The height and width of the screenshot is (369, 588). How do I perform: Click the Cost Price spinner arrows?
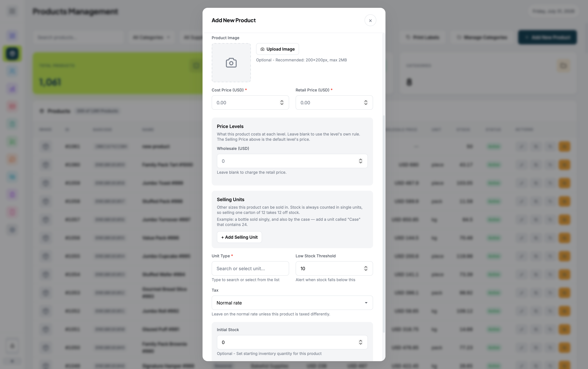click(282, 103)
